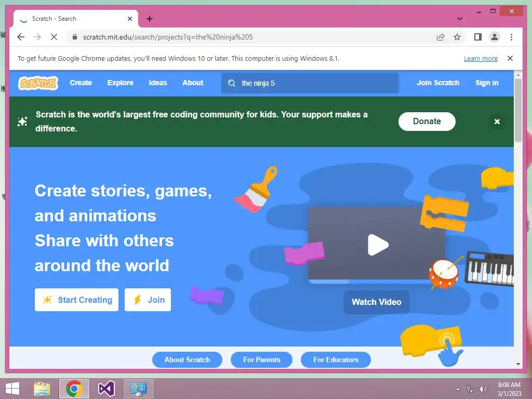Click the volume speaker tray icon
532x399 pixels.
coord(483,389)
